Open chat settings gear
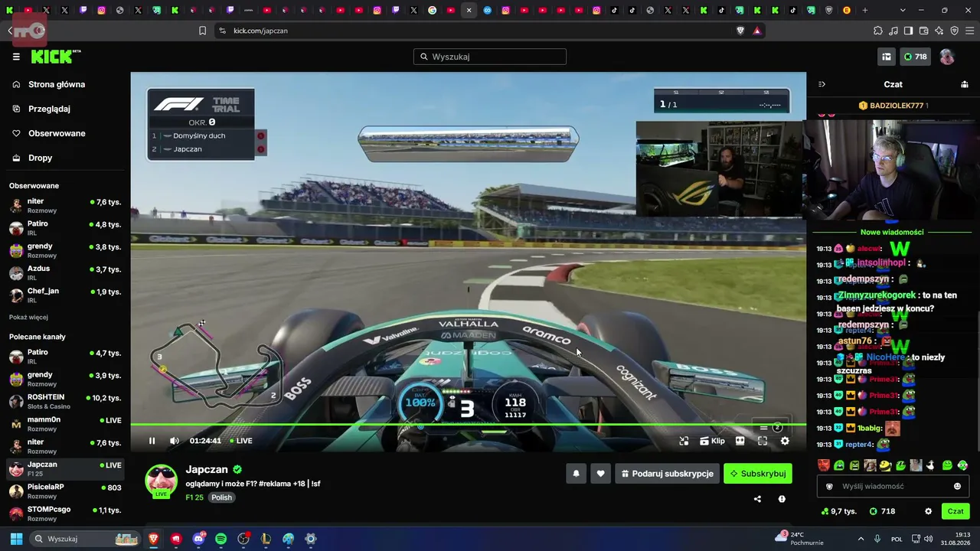980x551 pixels. point(928,511)
